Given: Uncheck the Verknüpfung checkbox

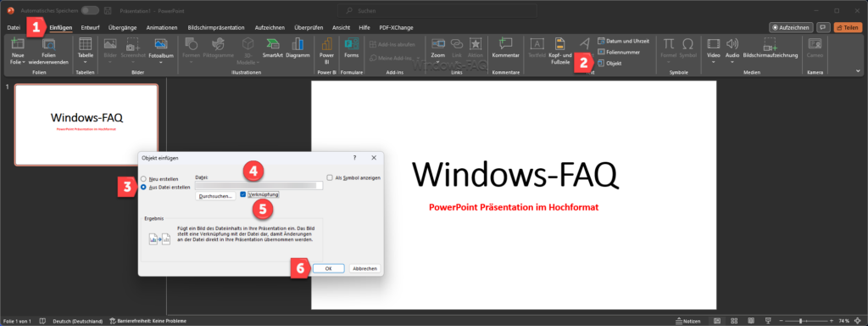Looking at the screenshot, I should click(243, 194).
